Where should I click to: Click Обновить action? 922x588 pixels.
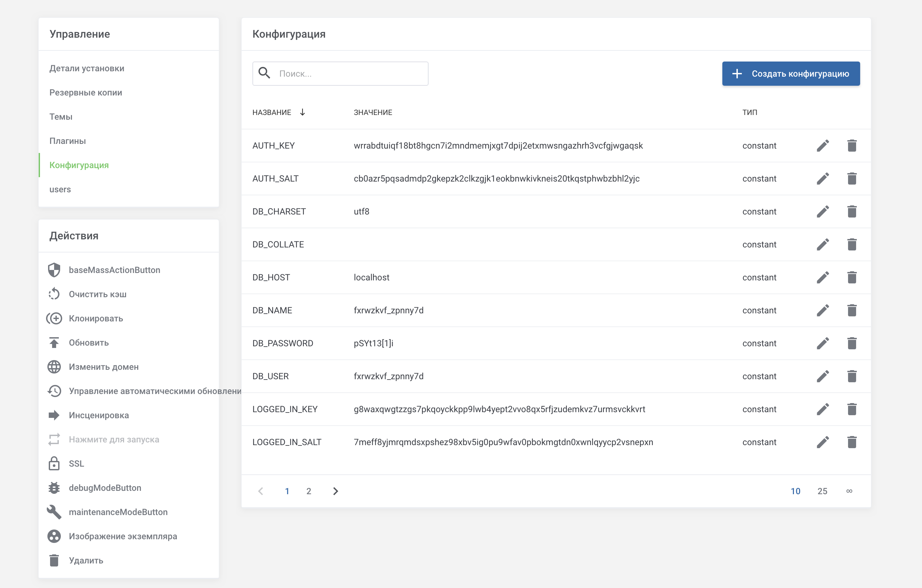tap(89, 343)
